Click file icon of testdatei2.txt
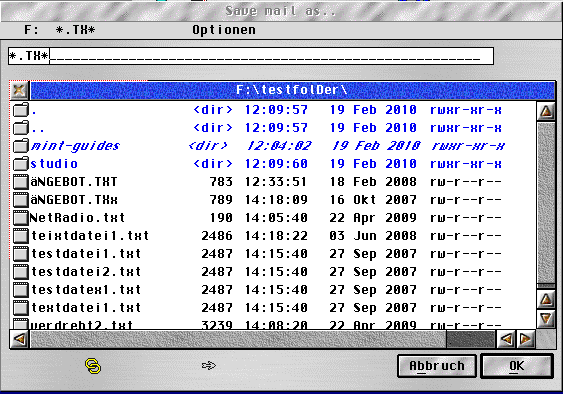Image resolution: width=563 pixels, height=394 pixels. point(20,272)
